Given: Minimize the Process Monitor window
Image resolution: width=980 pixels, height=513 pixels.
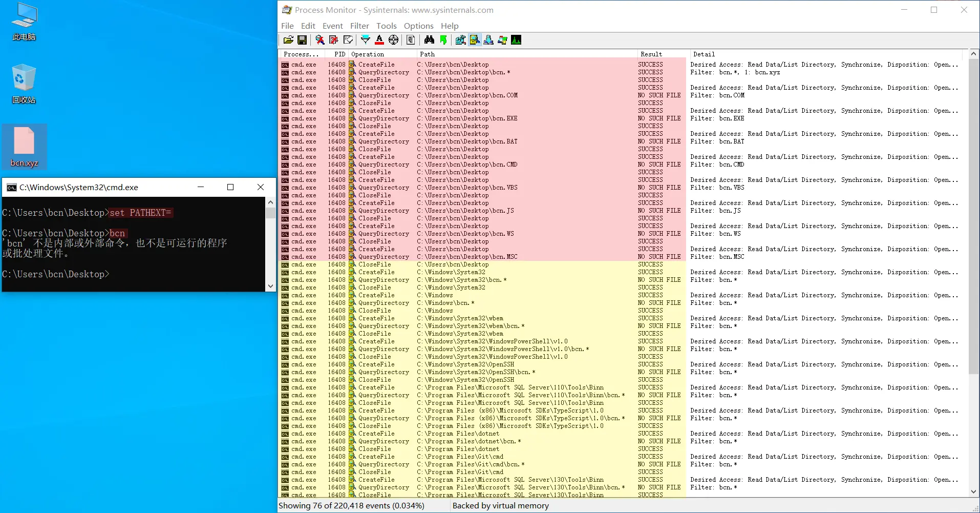Looking at the screenshot, I should click(x=904, y=10).
